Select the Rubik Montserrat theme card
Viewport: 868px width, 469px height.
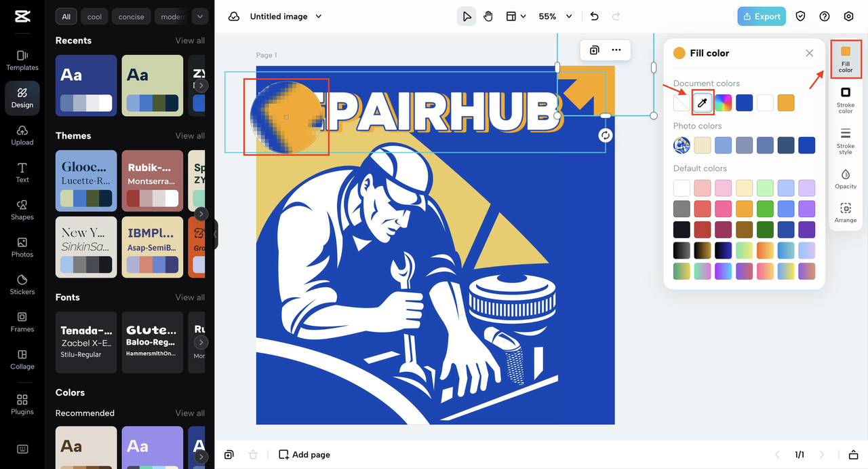tap(153, 181)
